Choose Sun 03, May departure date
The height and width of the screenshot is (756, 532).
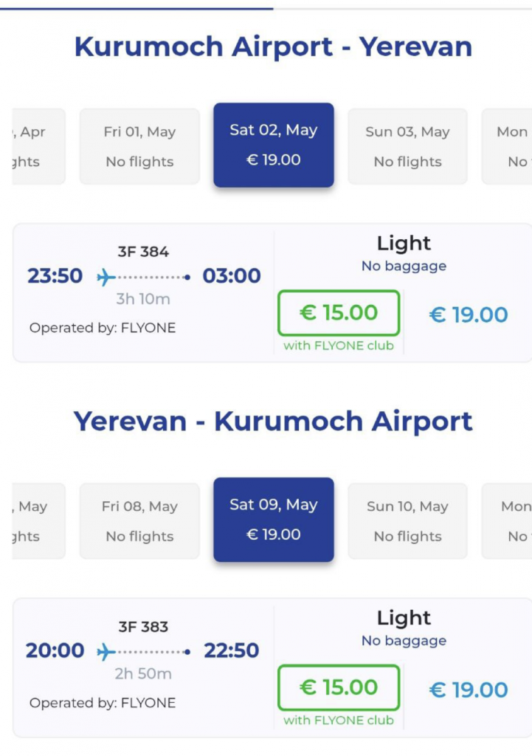coord(407,146)
